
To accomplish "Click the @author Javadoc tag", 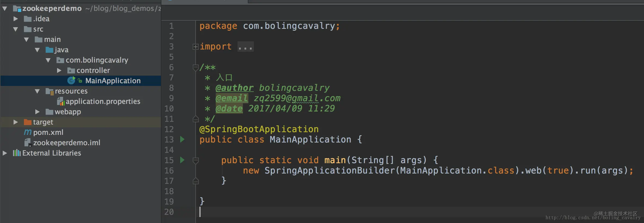I will coord(234,88).
